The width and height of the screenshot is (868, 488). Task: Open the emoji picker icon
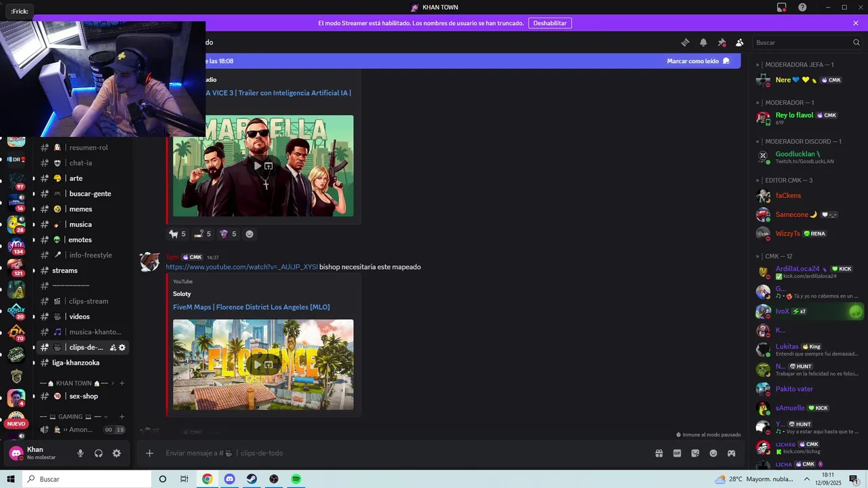tap(713, 453)
